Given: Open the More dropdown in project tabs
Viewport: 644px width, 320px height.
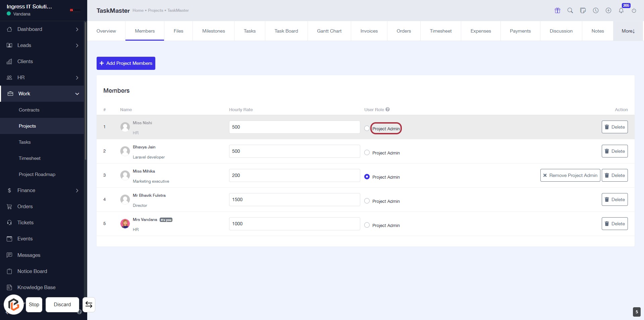Looking at the screenshot, I should (x=628, y=31).
